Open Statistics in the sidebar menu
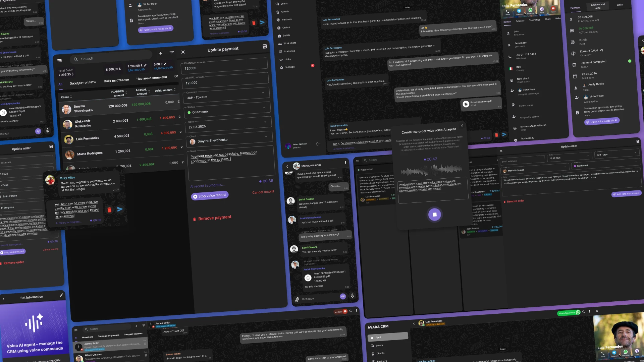The image size is (644, 362). click(x=287, y=51)
